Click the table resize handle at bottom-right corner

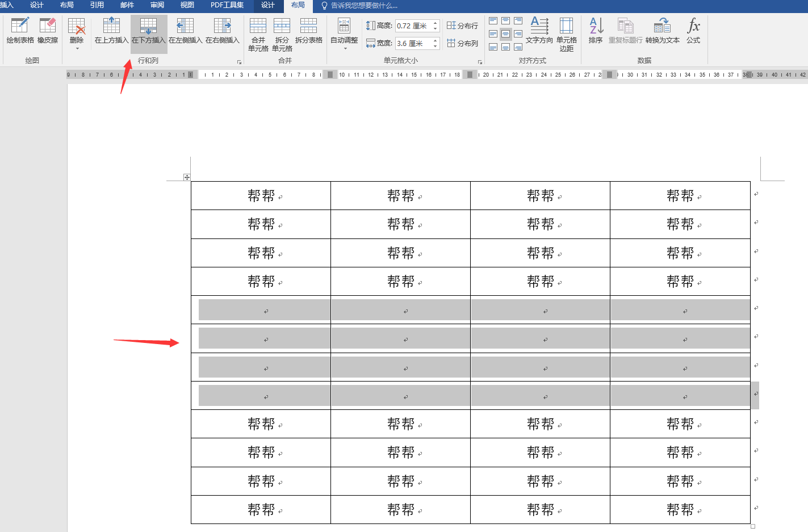point(753,526)
